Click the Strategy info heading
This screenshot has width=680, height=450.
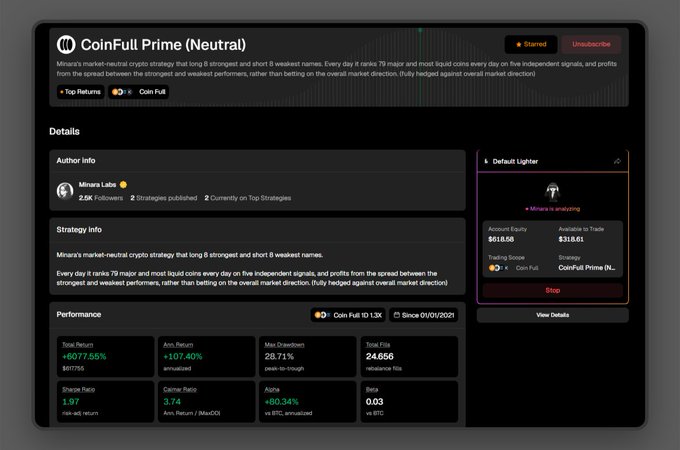tap(79, 230)
